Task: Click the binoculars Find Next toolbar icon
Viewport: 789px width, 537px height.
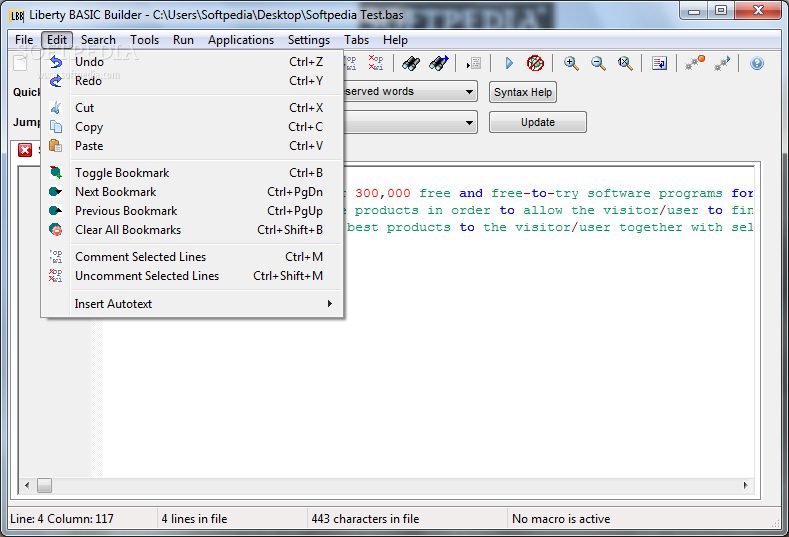Action: pos(438,63)
